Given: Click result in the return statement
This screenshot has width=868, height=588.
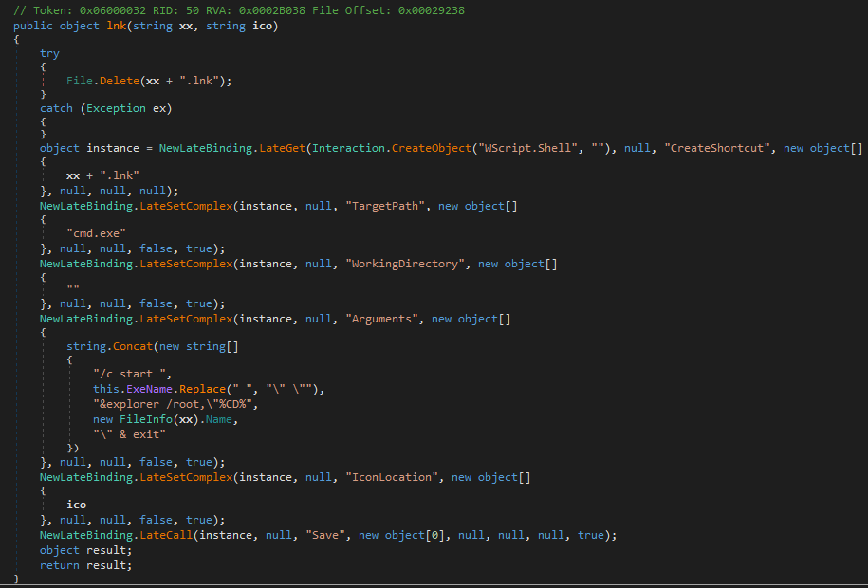Looking at the screenshot, I should 106,565.
